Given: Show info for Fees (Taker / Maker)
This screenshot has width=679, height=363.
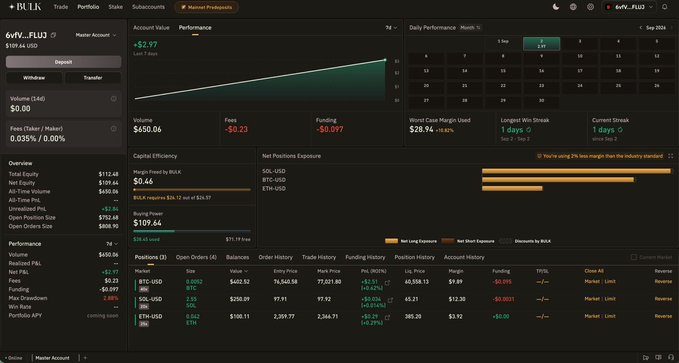Looking at the screenshot, I should click(x=113, y=129).
